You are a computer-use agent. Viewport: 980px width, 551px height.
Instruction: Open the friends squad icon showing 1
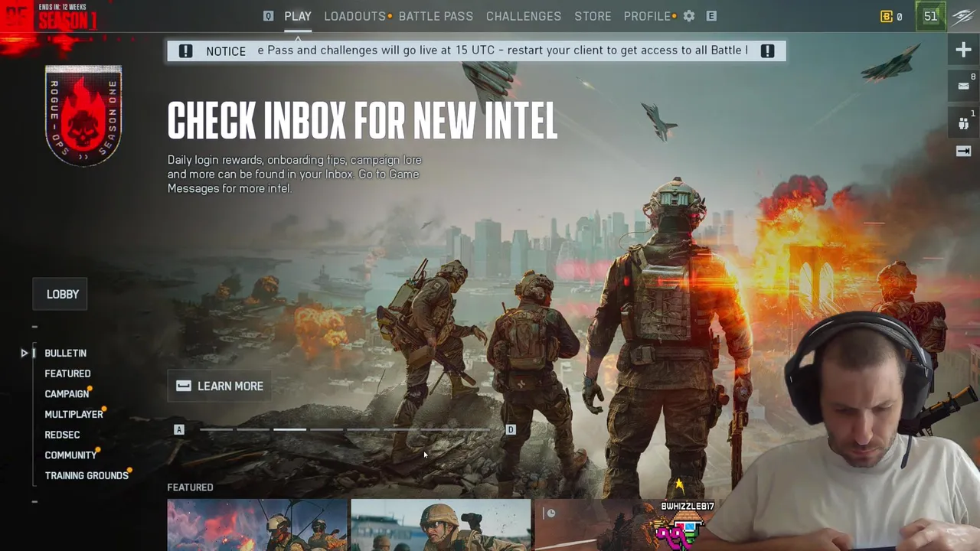(964, 122)
